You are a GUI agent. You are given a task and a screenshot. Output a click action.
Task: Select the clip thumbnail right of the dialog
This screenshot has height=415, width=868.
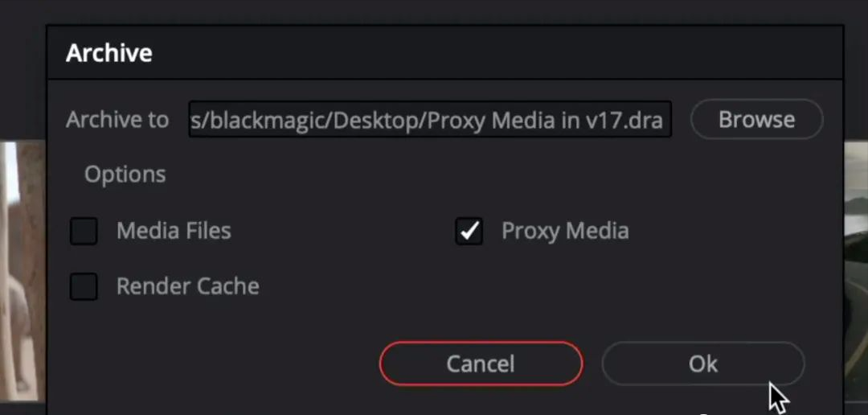856,270
